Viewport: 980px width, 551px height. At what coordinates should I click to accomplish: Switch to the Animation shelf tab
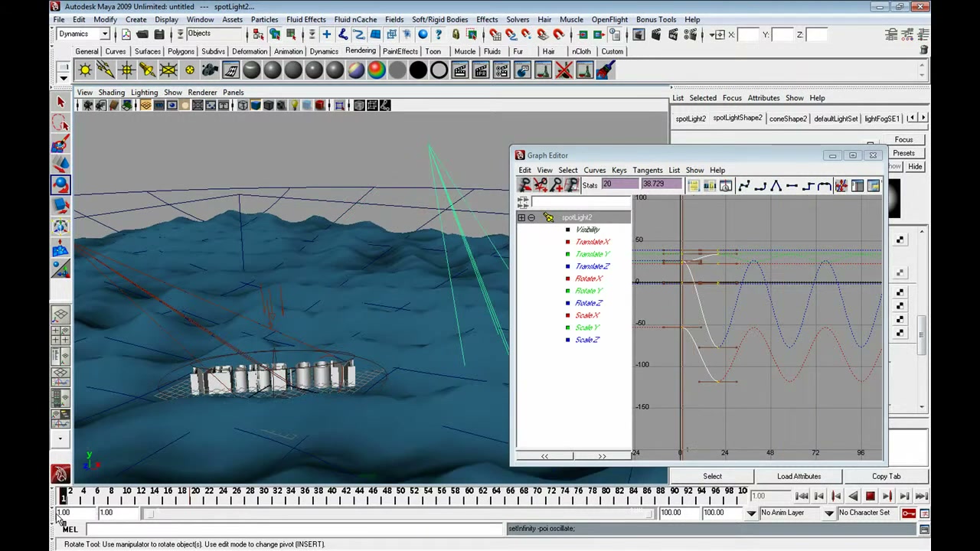click(x=289, y=51)
